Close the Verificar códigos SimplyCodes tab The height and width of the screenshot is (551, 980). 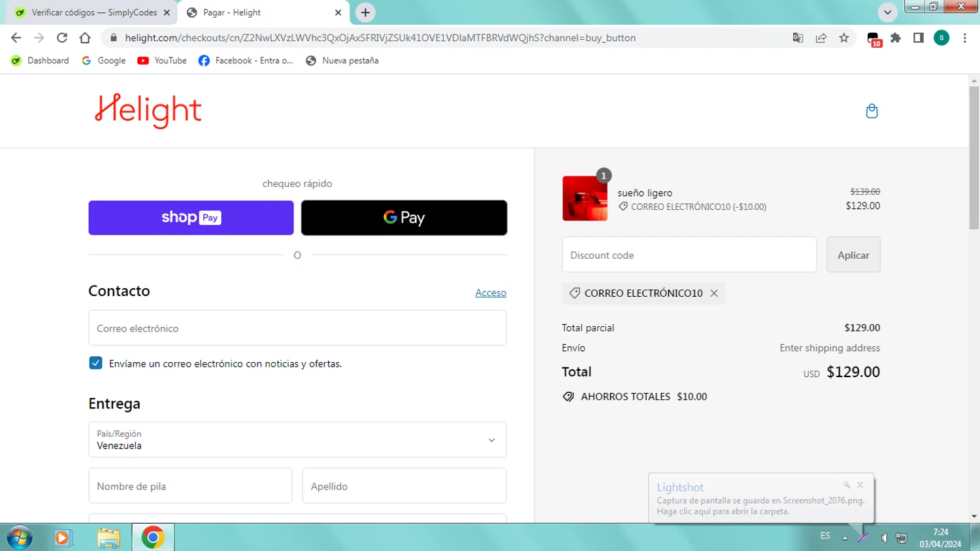point(167,12)
